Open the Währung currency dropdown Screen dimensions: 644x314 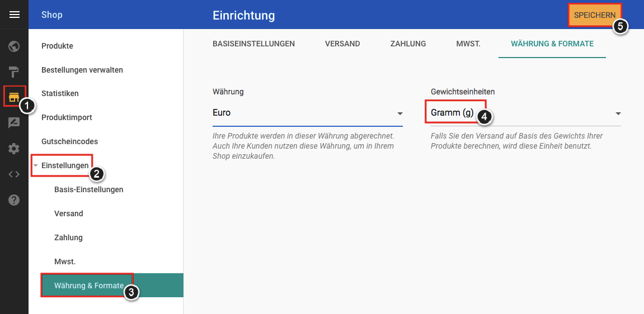click(x=308, y=113)
